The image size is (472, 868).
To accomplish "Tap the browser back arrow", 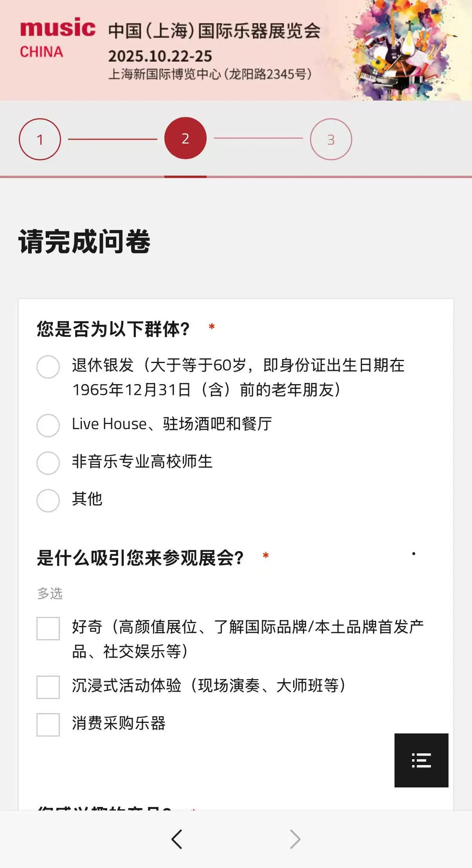I will click(177, 839).
